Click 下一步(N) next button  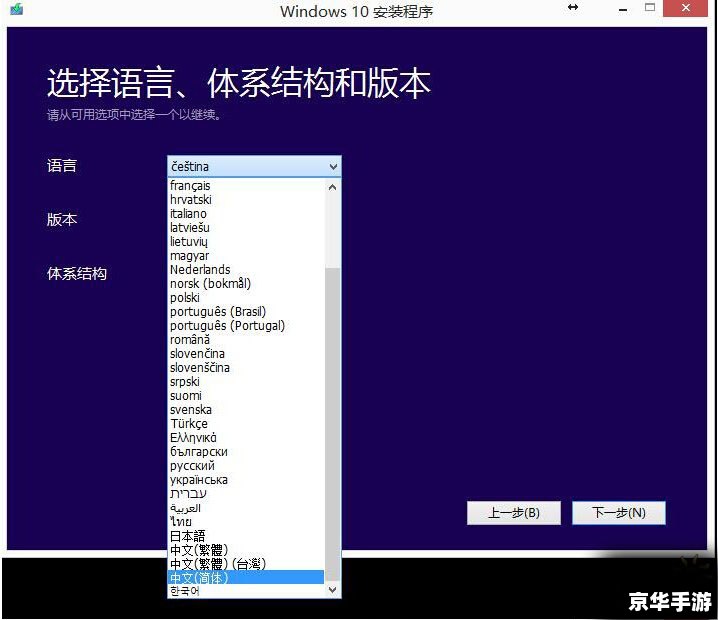[619, 513]
